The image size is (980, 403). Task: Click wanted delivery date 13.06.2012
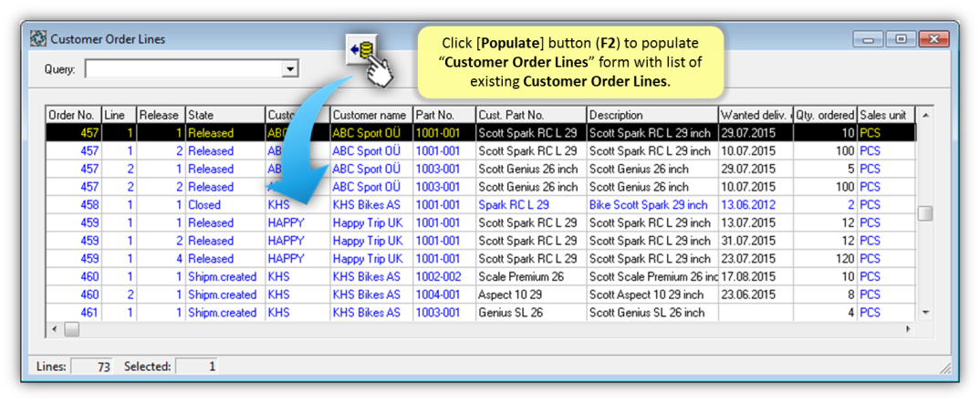pos(756,204)
